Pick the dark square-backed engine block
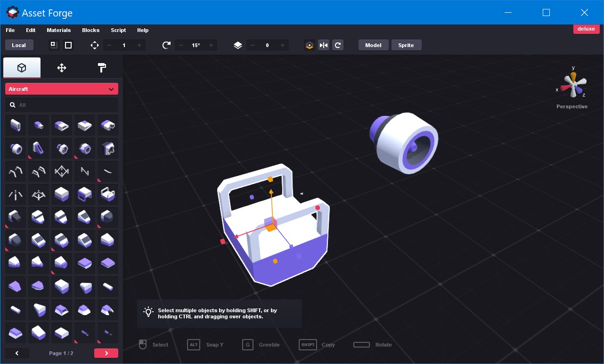The image size is (604, 364). (108, 148)
